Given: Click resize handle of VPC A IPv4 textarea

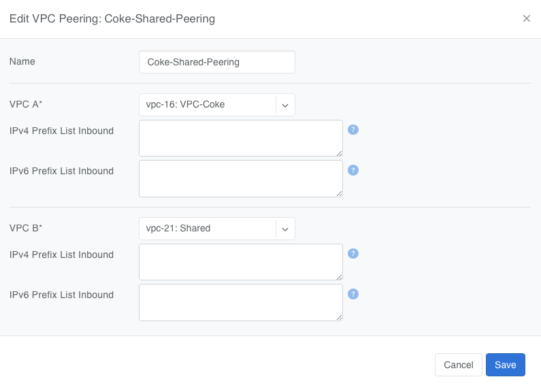Looking at the screenshot, I should click(x=339, y=153).
